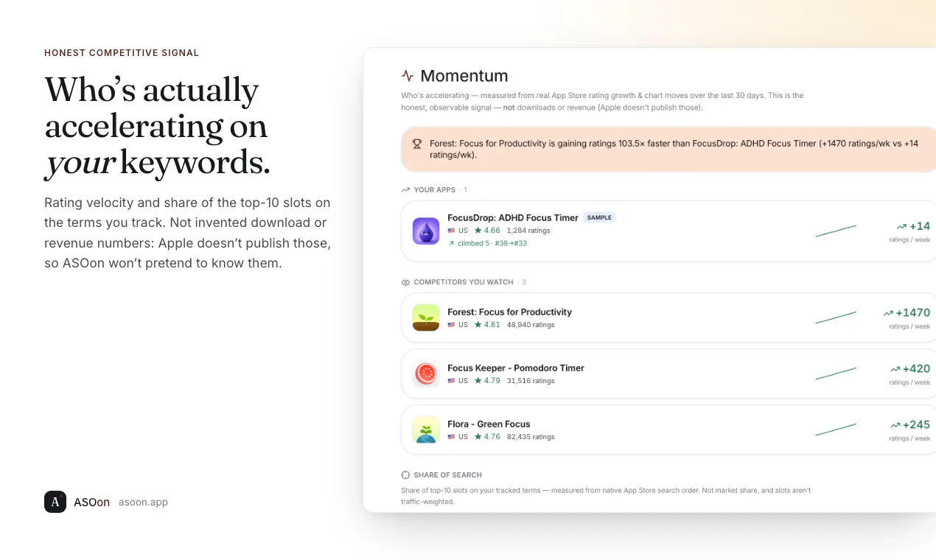Open Flora - Green Focus app title

point(489,424)
